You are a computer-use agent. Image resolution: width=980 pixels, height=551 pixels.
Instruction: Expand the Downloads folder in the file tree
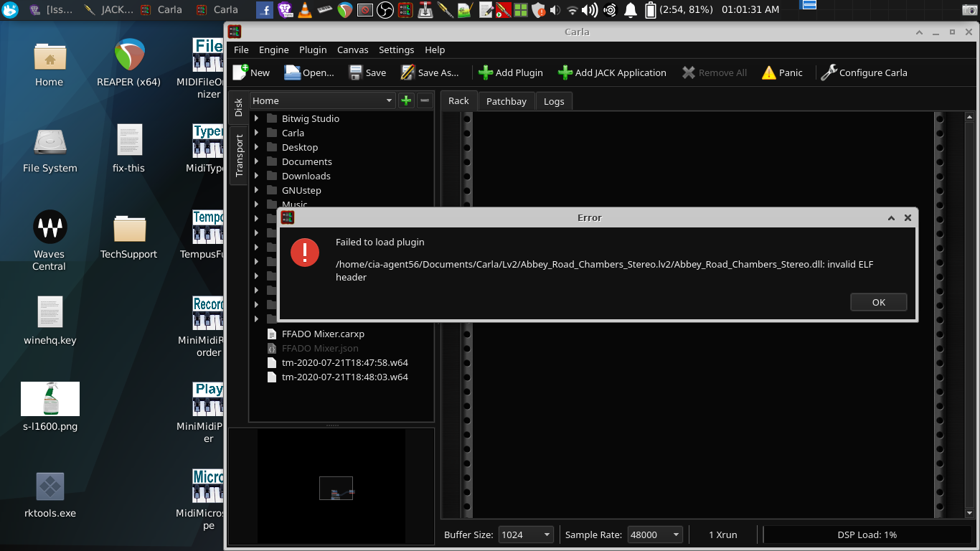click(x=256, y=176)
